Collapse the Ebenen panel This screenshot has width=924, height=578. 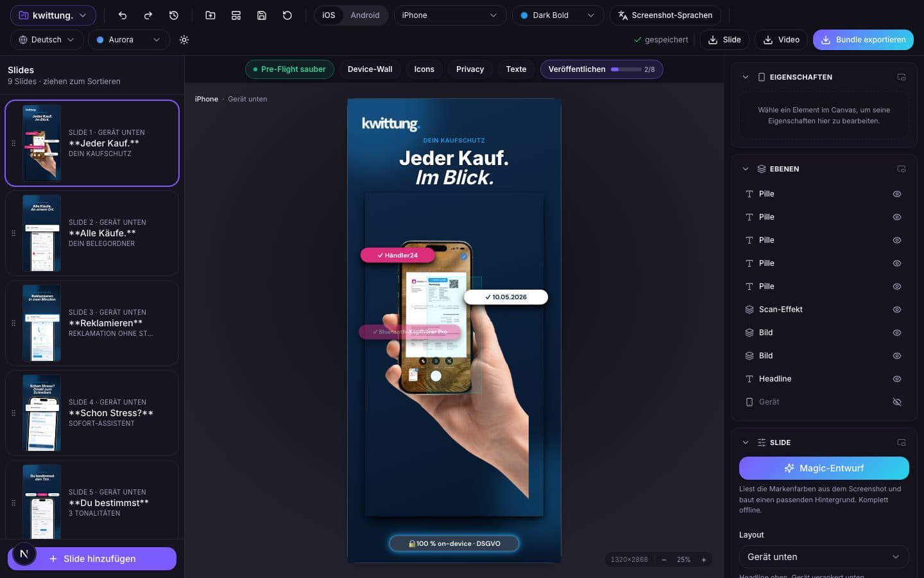(x=745, y=169)
